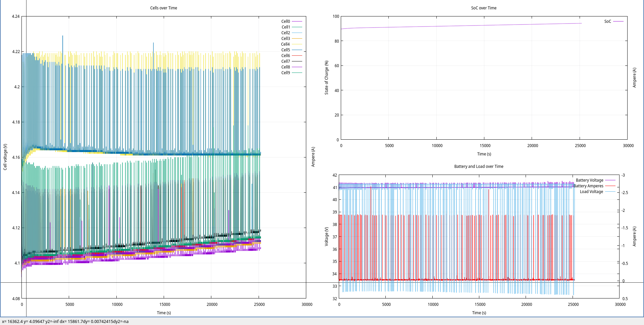Click the status bar coordinate readout
Screen dimensions: 644x325
pos(65,322)
